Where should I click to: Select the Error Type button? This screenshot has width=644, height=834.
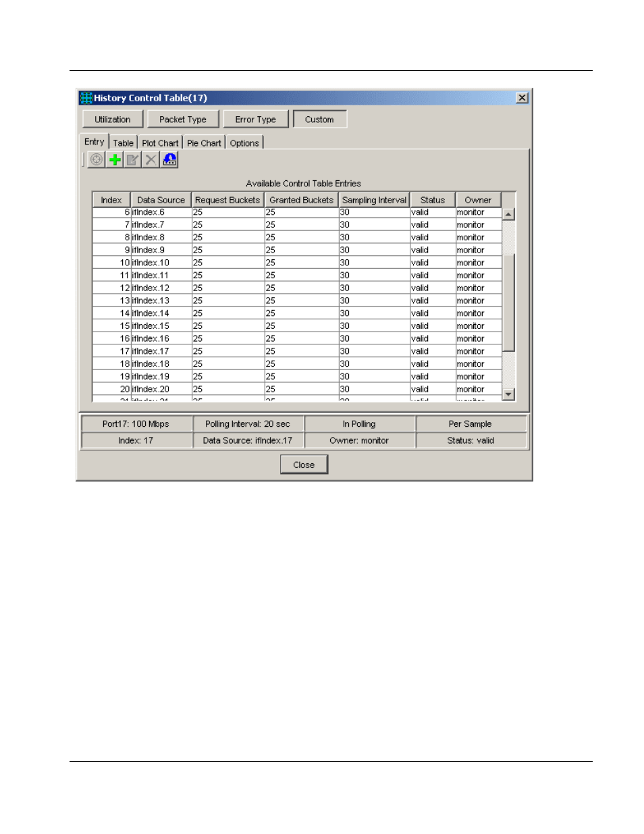[x=256, y=120]
